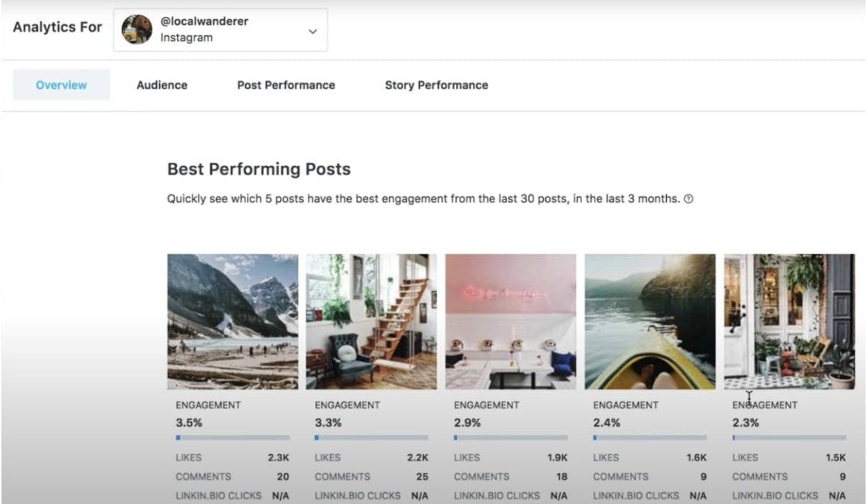Go to the Post Performance tab
868x504 pixels.
click(x=286, y=85)
